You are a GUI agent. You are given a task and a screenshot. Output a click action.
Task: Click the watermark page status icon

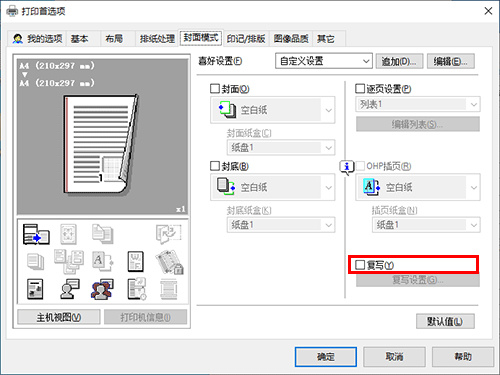136,262
